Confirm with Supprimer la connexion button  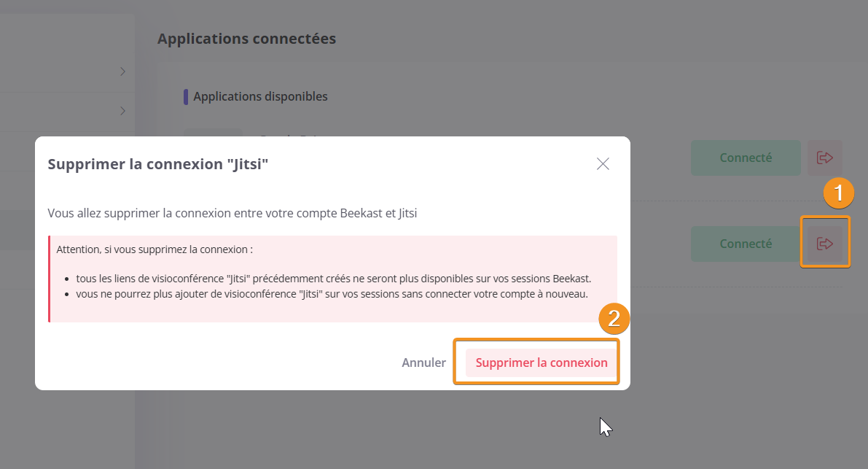pyautogui.click(x=541, y=363)
